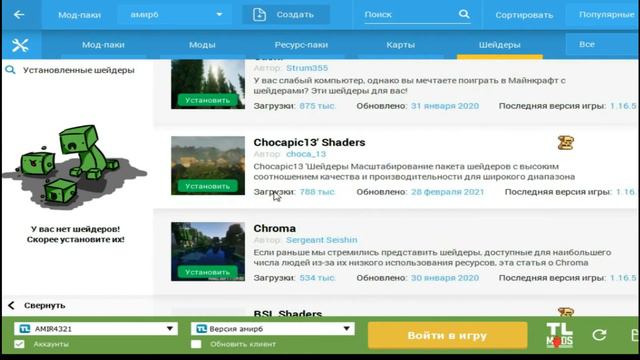Click the Создать button
This screenshot has height=360, width=640.
coord(286,15)
